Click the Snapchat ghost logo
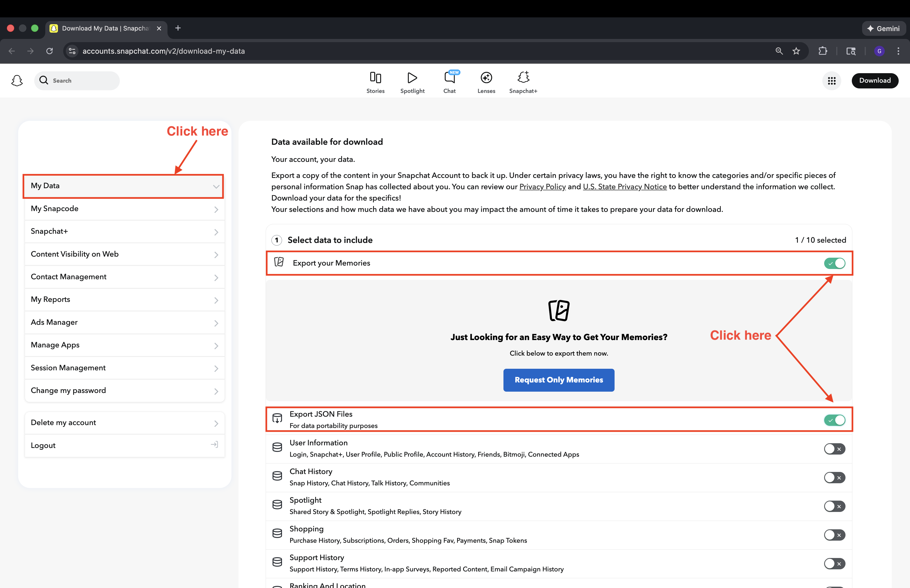 pos(17,81)
